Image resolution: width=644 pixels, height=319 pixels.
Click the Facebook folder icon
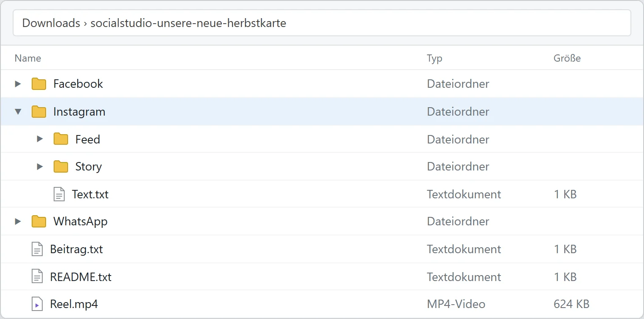click(39, 84)
